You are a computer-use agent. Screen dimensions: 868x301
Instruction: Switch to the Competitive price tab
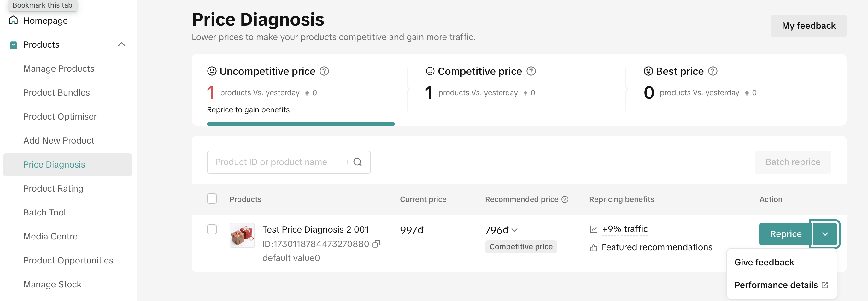pos(479,71)
